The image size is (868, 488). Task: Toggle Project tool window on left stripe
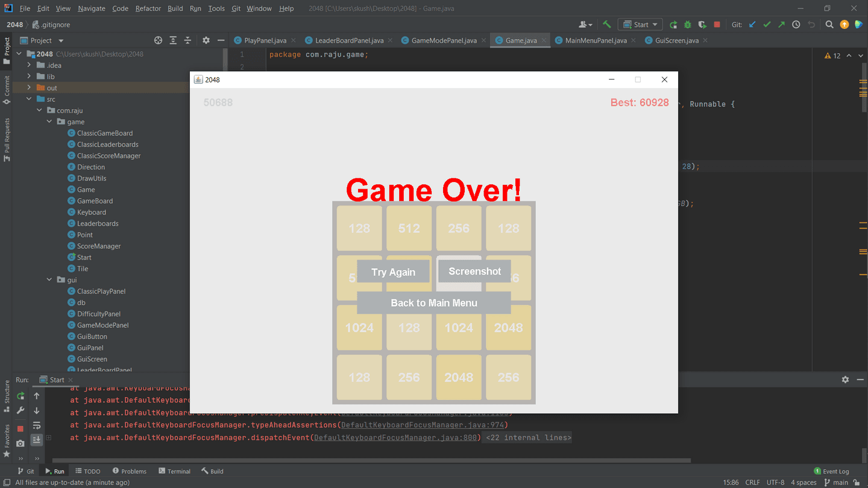7,51
